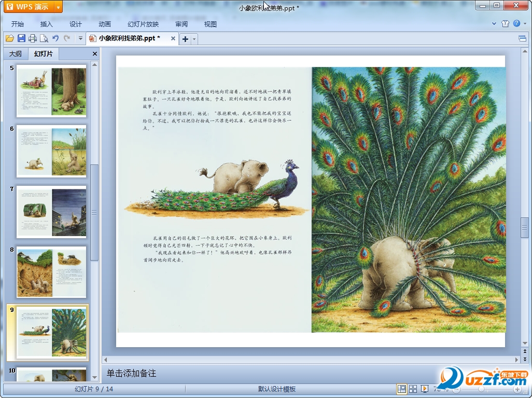532x398 pixels.
Task: Close the slide thumbnail panel
Action: [x=95, y=53]
